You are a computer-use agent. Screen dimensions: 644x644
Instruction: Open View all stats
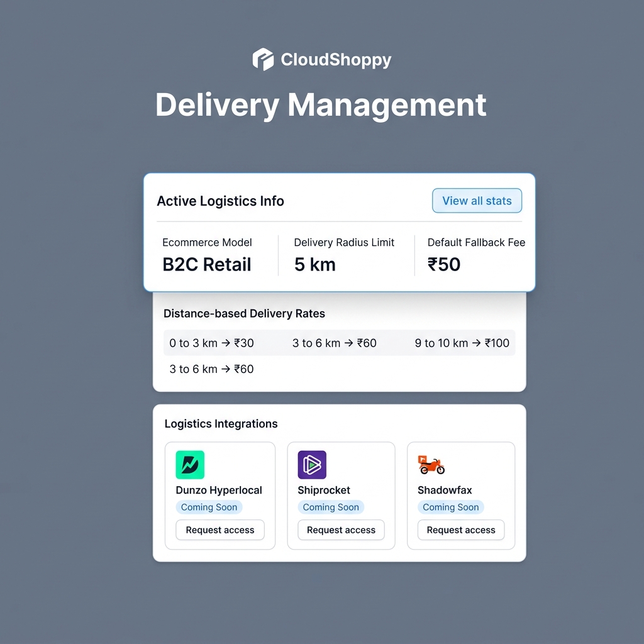pyautogui.click(x=477, y=201)
